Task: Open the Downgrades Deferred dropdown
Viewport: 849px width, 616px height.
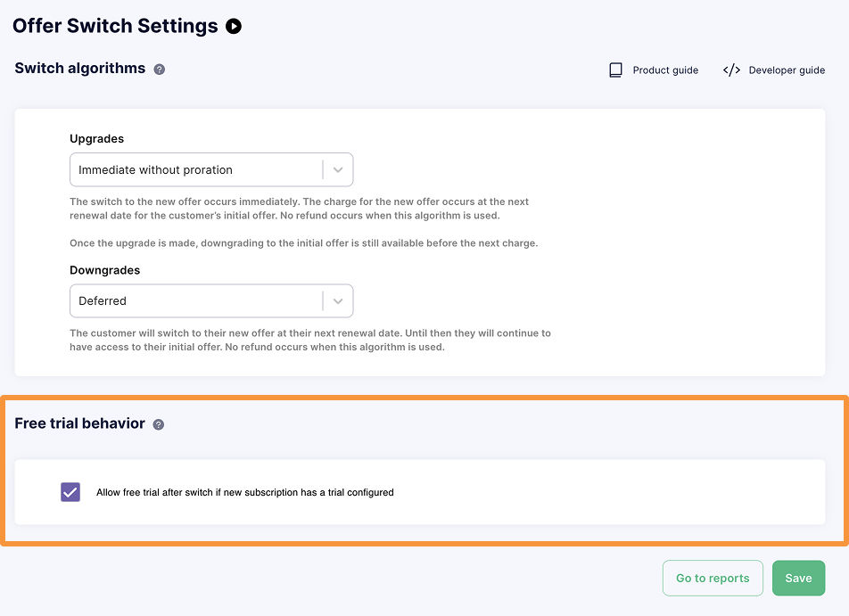Action: (211, 301)
